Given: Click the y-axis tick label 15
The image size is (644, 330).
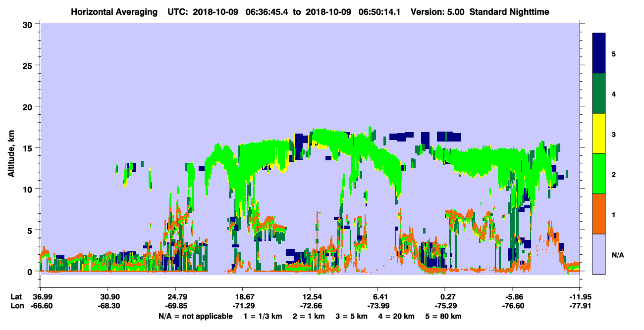Looking at the screenshot, I should pyautogui.click(x=29, y=148).
